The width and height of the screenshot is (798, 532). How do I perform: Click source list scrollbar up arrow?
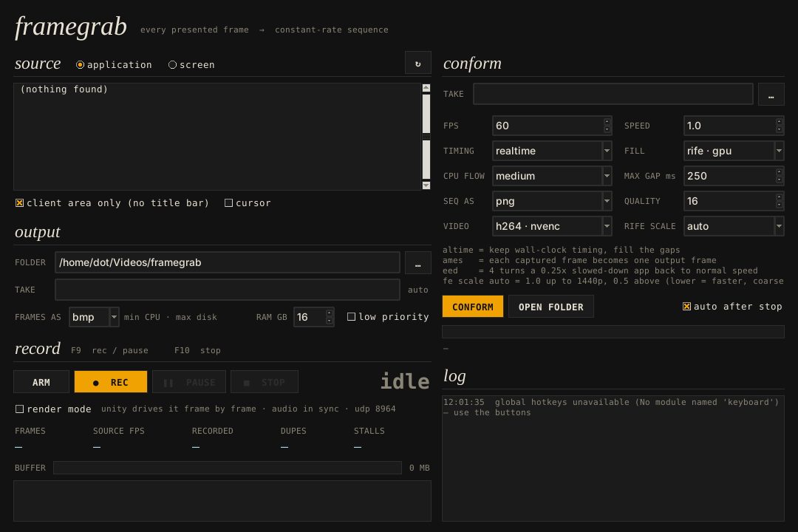[x=426, y=88]
